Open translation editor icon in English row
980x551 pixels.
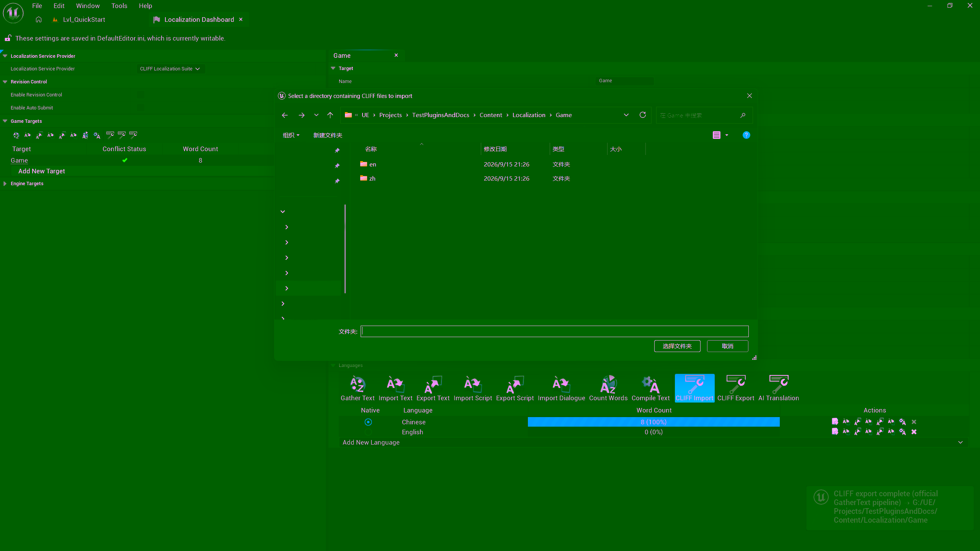pos(835,432)
